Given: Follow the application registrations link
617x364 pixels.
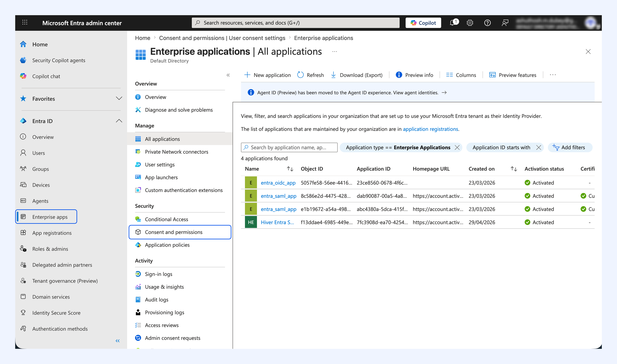Looking at the screenshot, I should 430,129.
